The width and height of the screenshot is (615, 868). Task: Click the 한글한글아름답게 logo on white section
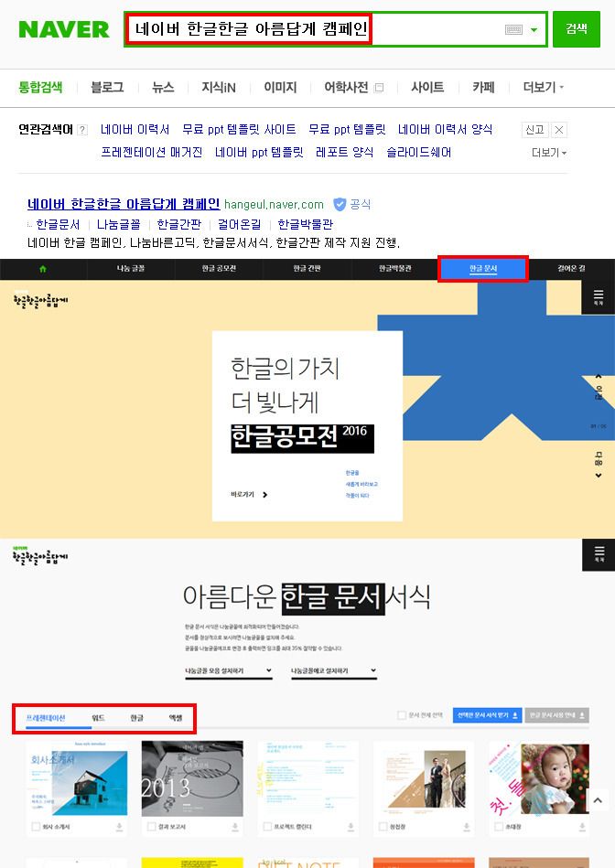pos(40,554)
